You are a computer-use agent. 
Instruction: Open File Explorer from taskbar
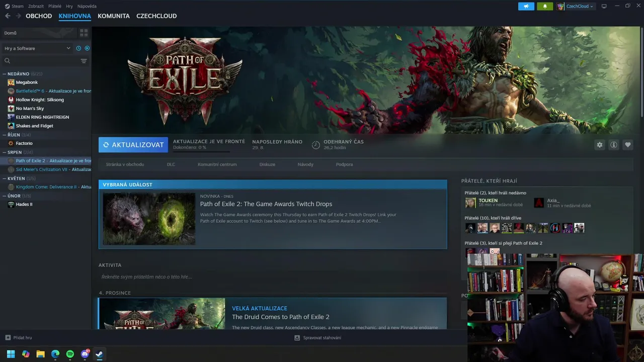tap(40, 354)
